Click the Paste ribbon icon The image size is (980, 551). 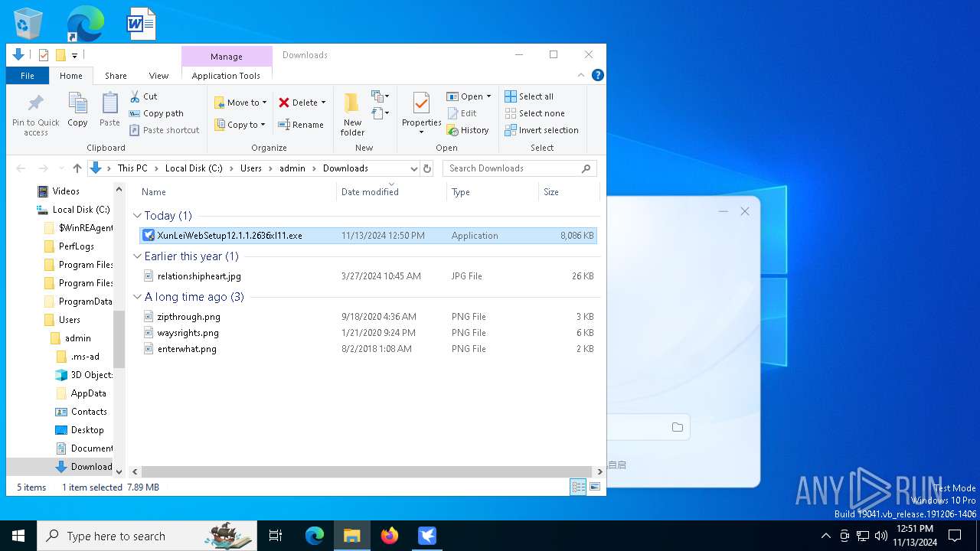(x=109, y=109)
